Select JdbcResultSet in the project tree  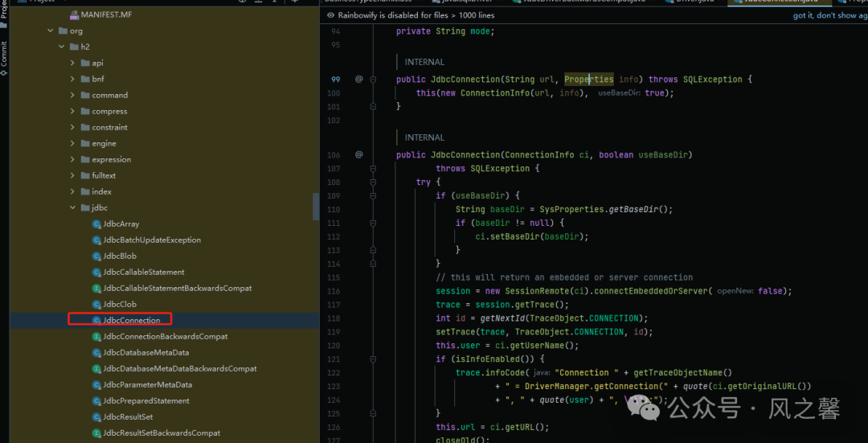[128, 417]
